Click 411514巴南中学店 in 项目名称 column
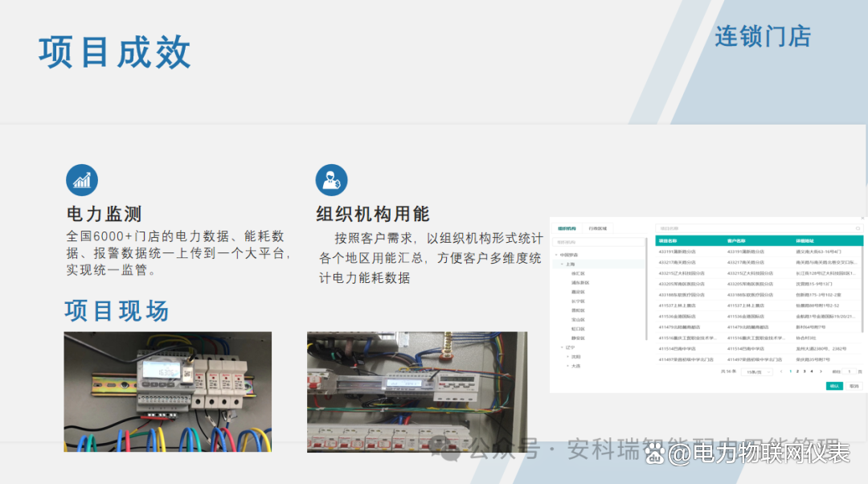 point(677,349)
